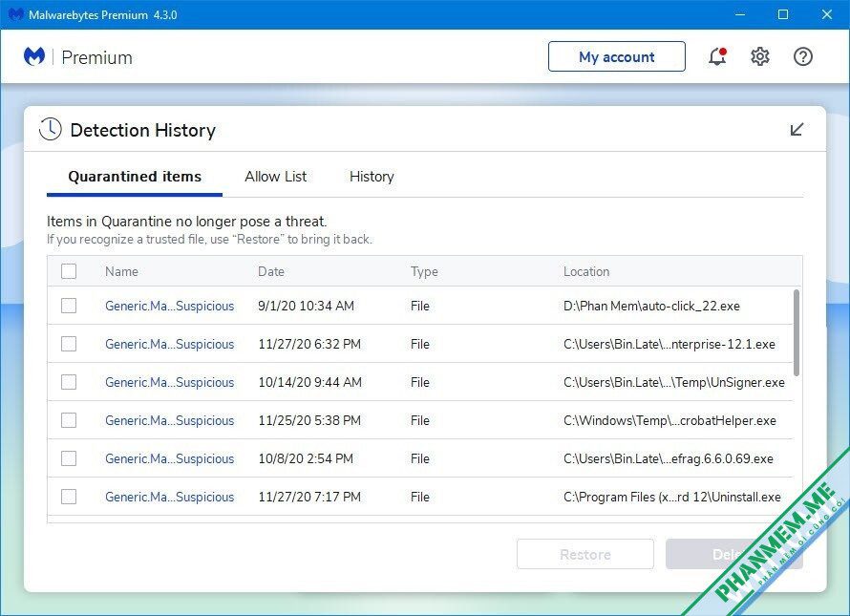Click location C:\Windows\Temp\...crobatHelper.exe

point(670,421)
